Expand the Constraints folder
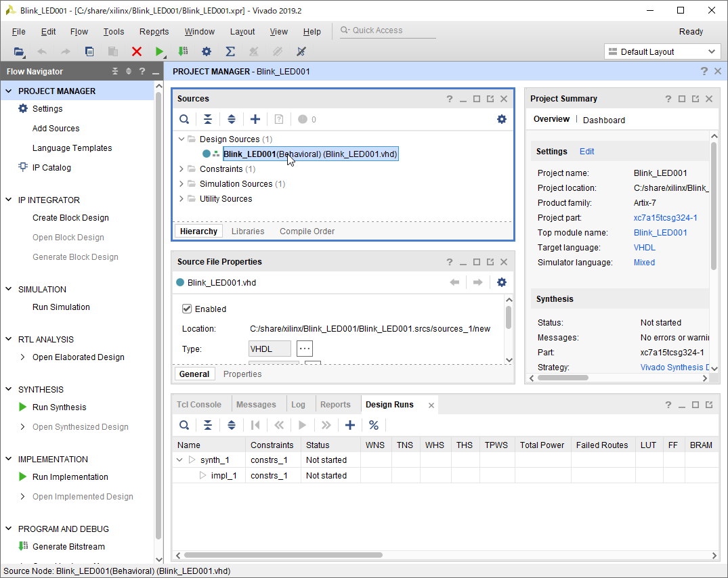728x578 pixels. pyautogui.click(x=181, y=169)
